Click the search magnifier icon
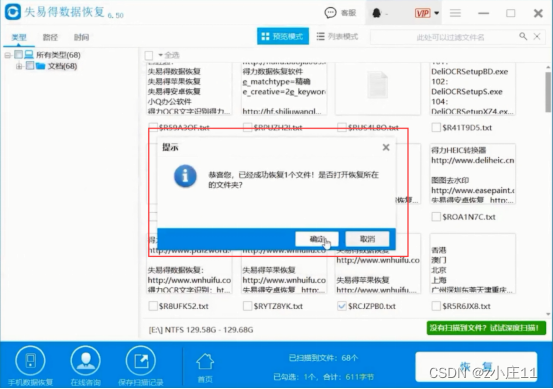 click(x=523, y=36)
